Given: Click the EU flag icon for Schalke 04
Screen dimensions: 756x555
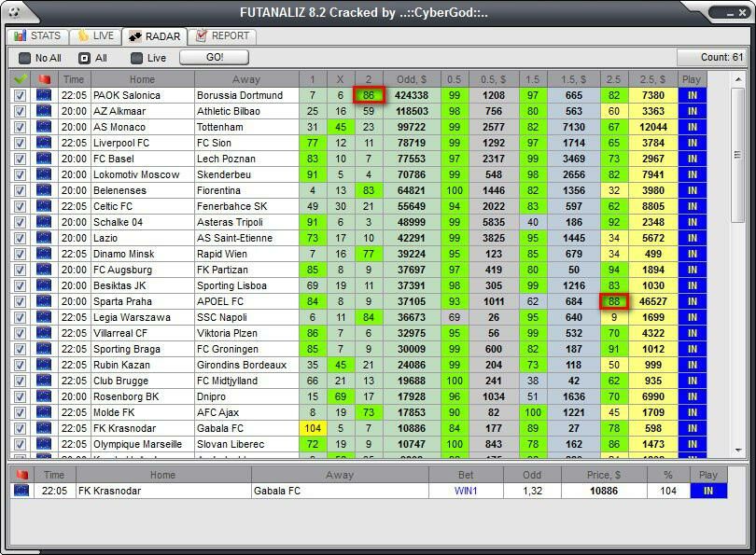Looking at the screenshot, I should coord(44,222).
